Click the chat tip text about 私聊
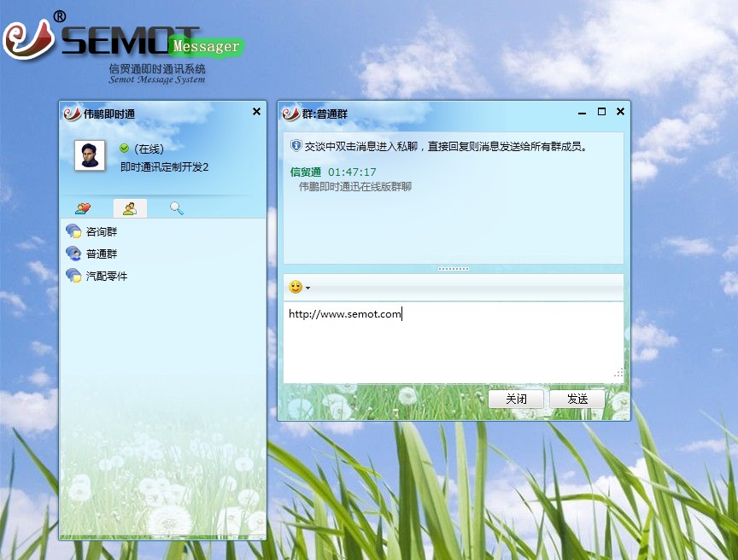Screen dimensions: 738x560 pyautogui.click(x=446, y=147)
